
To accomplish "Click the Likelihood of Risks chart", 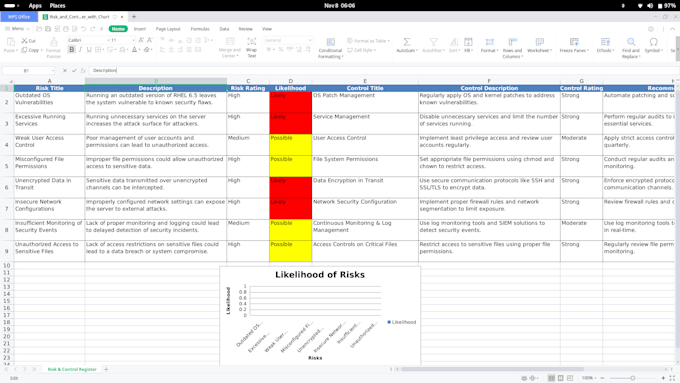I will pos(320,316).
